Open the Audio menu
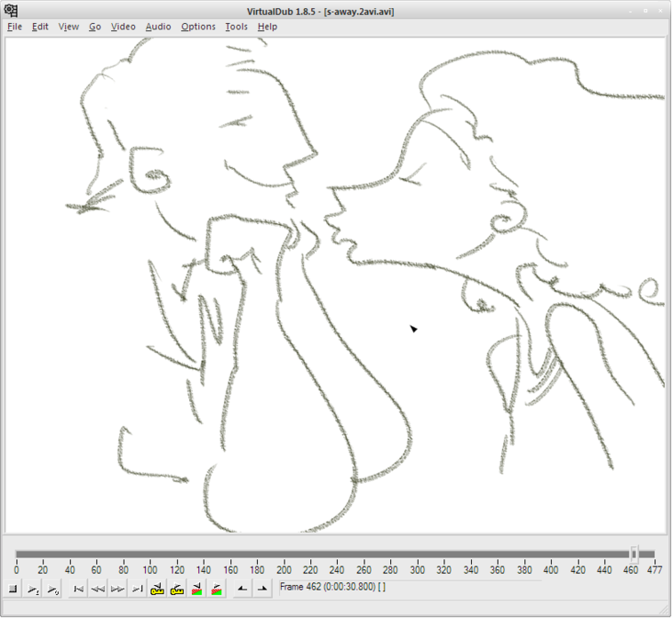 pyautogui.click(x=158, y=27)
